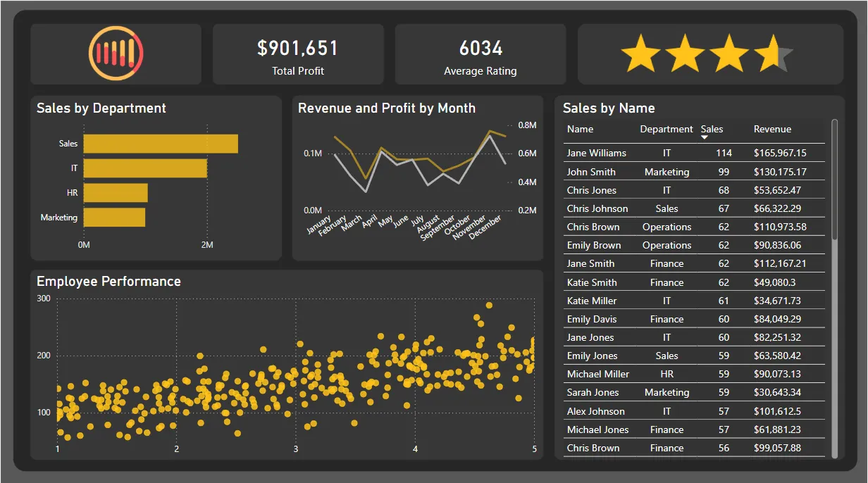Click the Katie Smith name cell

pos(592,282)
